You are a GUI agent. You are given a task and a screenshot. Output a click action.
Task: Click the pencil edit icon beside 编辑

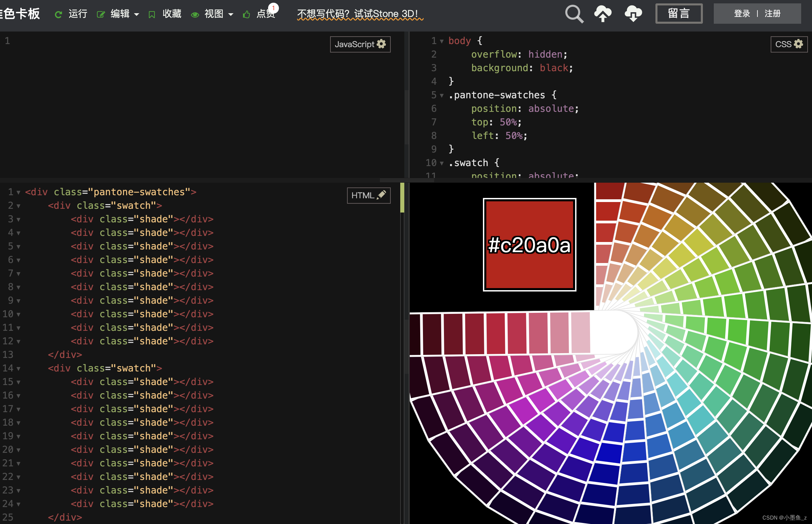[101, 14]
